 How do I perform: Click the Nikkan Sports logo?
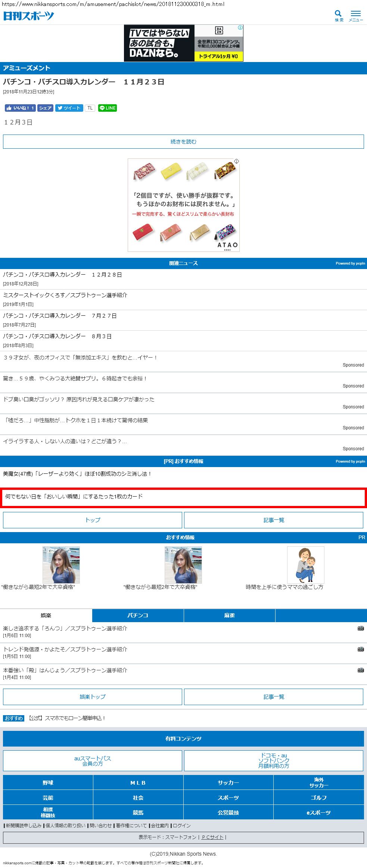29,16
